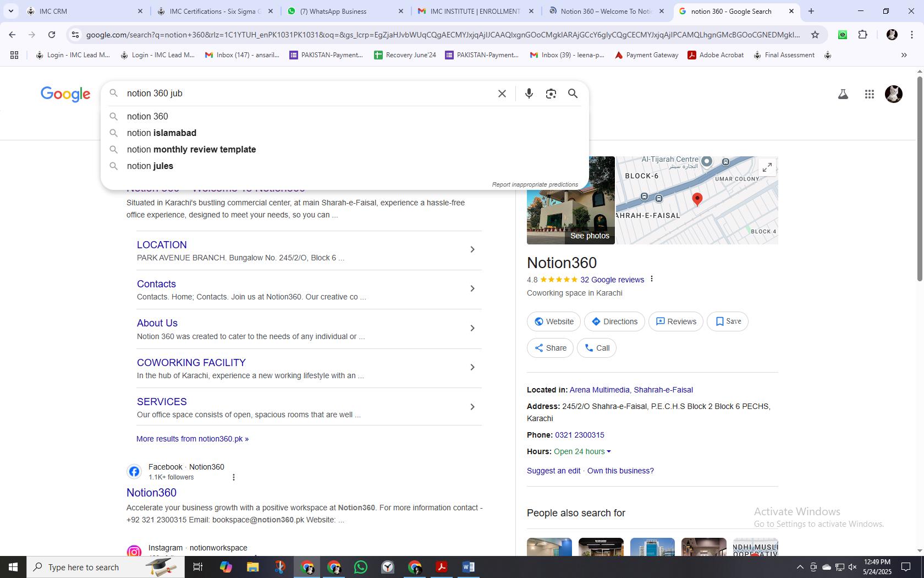The image size is (924, 578).
Task: Submit search with magnifier icon
Action: pyautogui.click(x=573, y=94)
